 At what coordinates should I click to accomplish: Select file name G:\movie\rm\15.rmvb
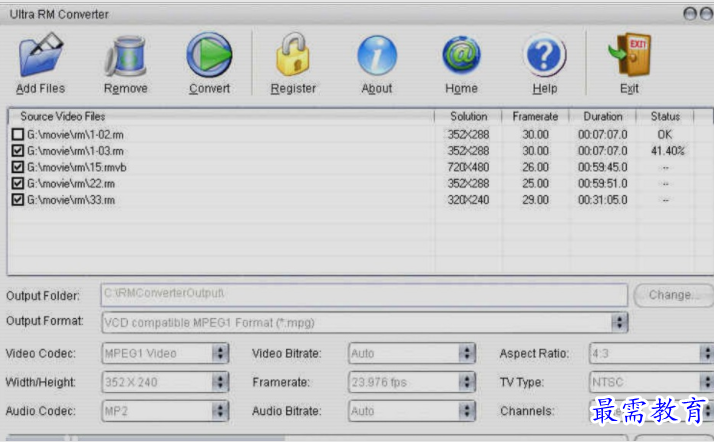pyautogui.click(x=76, y=168)
